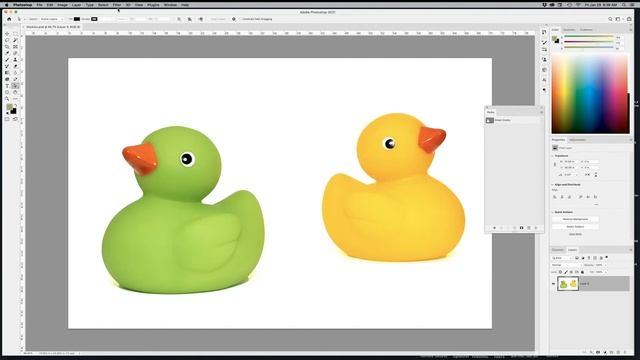Select the Move tool
Viewport: 640px width, 360px height.
pyautogui.click(x=7, y=33)
